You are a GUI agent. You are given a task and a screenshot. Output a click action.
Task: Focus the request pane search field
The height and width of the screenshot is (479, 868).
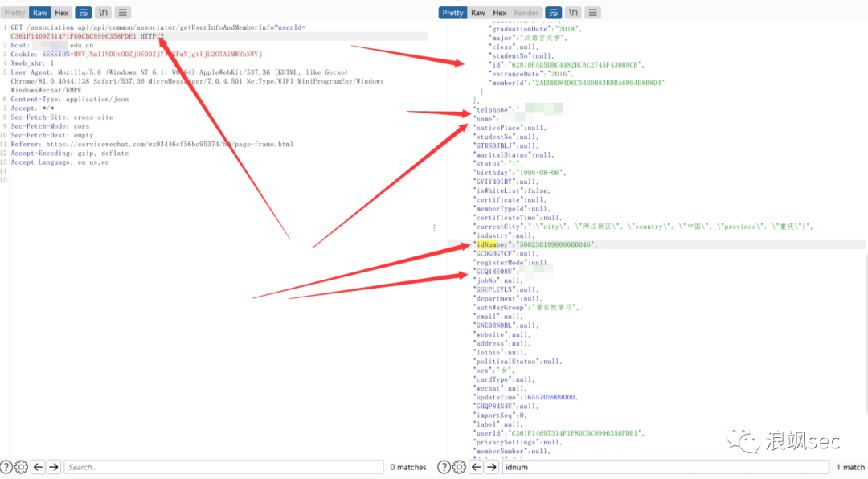[x=223, y=467]
